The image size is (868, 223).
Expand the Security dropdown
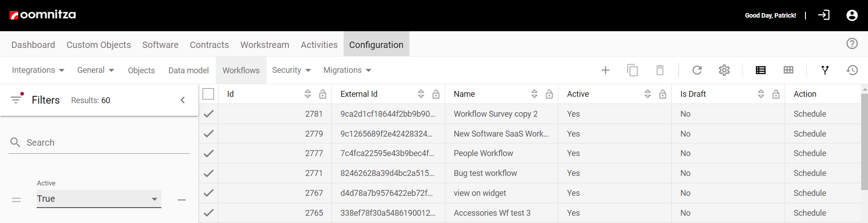click(291, 70)
